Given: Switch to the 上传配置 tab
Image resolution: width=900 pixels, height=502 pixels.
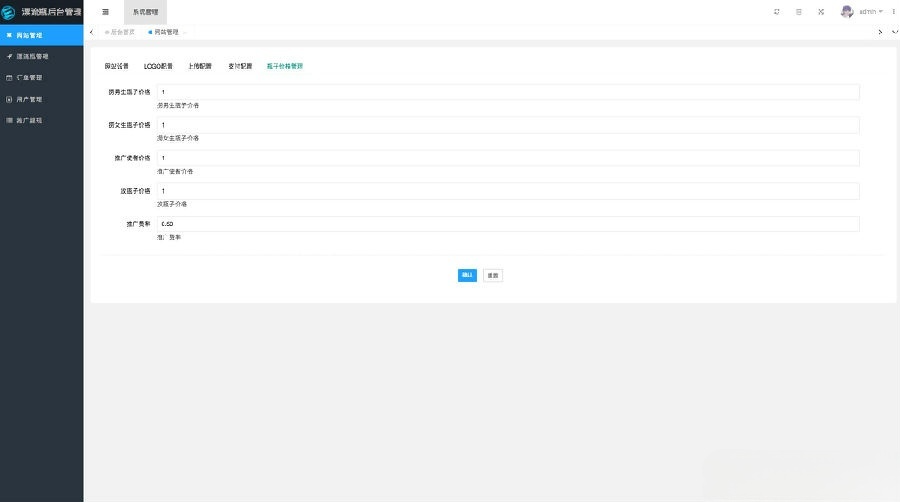Looking at the screenshot, I should 200,66.
